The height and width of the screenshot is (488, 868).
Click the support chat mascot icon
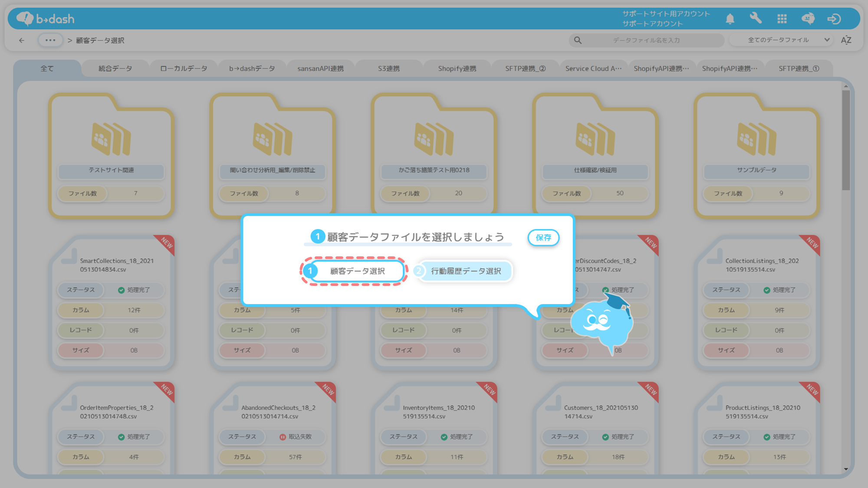click(x=808, y=19)
